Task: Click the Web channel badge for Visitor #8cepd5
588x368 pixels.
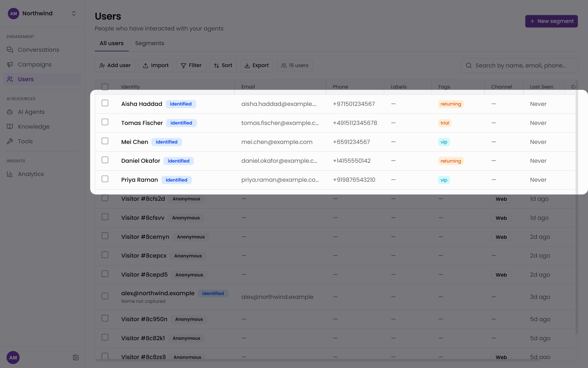Action: [x=501, y=275]
